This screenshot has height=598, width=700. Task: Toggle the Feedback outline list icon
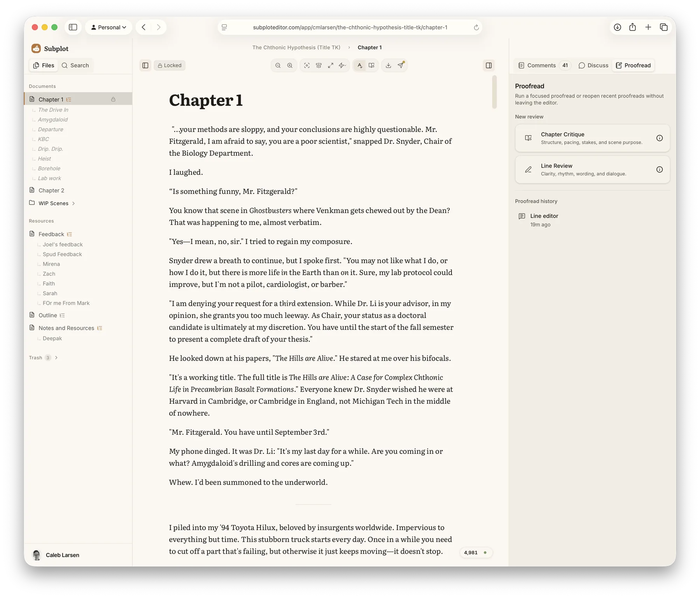pyautogui.click(x=70, y=234)
